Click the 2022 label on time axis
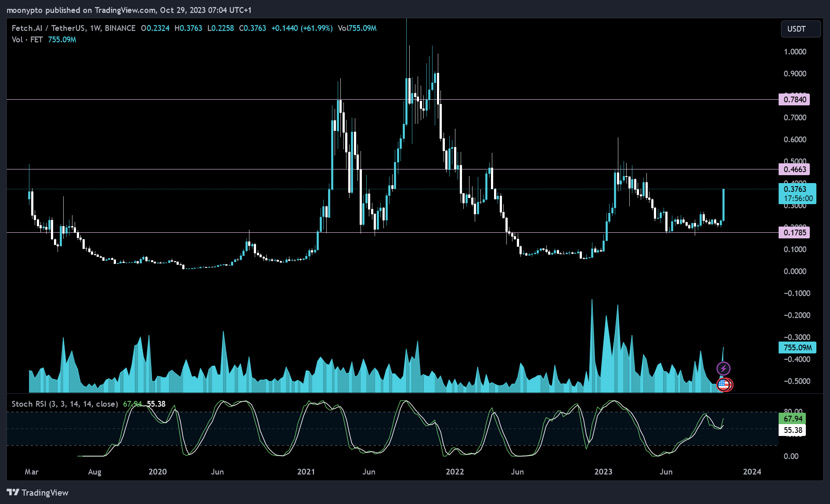Screen dimensions: 830x504 [x=455, y=472]
